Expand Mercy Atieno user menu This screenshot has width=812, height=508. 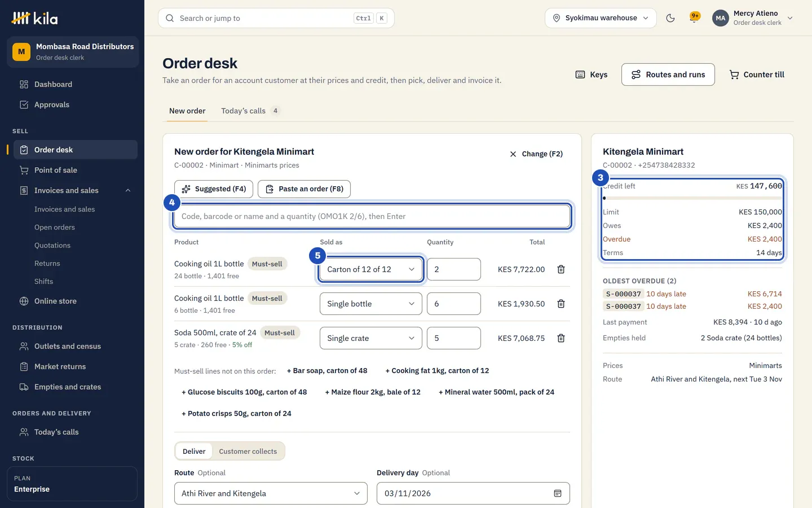click(753, 18)
